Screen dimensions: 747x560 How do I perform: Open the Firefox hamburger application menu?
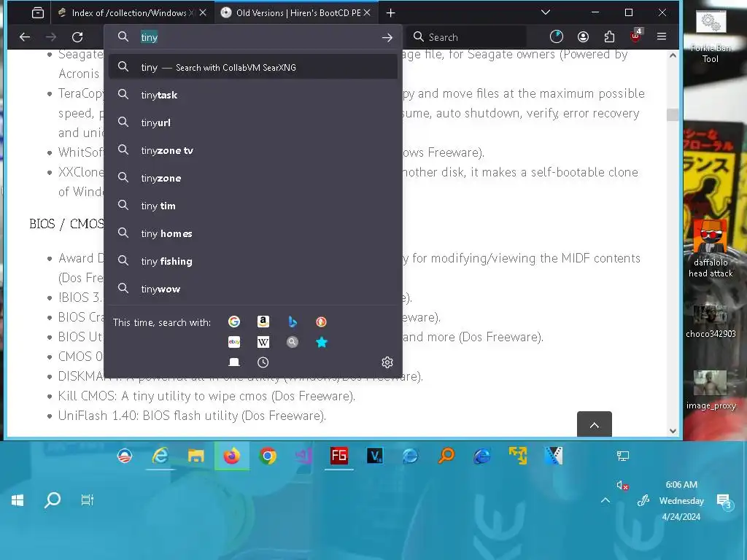tap(661, 36)
